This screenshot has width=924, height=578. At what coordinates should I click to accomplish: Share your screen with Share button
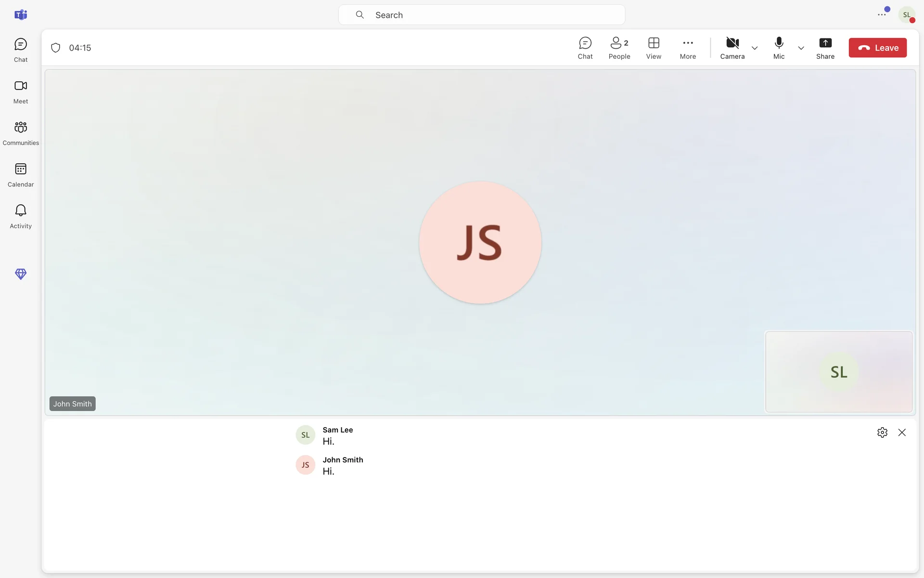[x=825, y=48]
